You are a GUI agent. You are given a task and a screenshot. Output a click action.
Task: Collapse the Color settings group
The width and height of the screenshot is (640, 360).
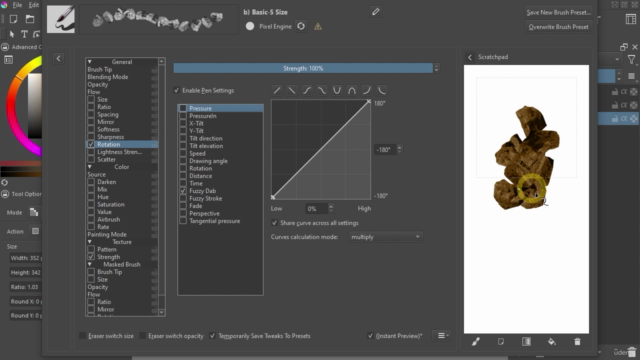pos(90,167)
